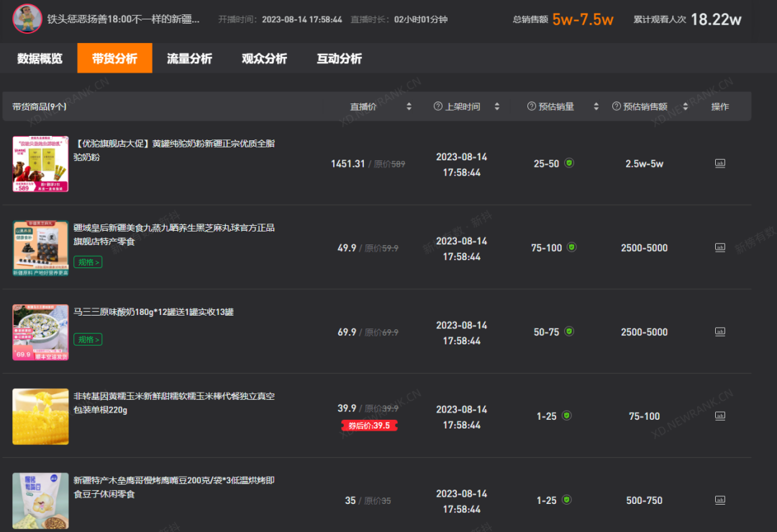777x532 pixels.
Task: Open the 黑芝麻丸 product thumbnail
Action: pos(40,248)
